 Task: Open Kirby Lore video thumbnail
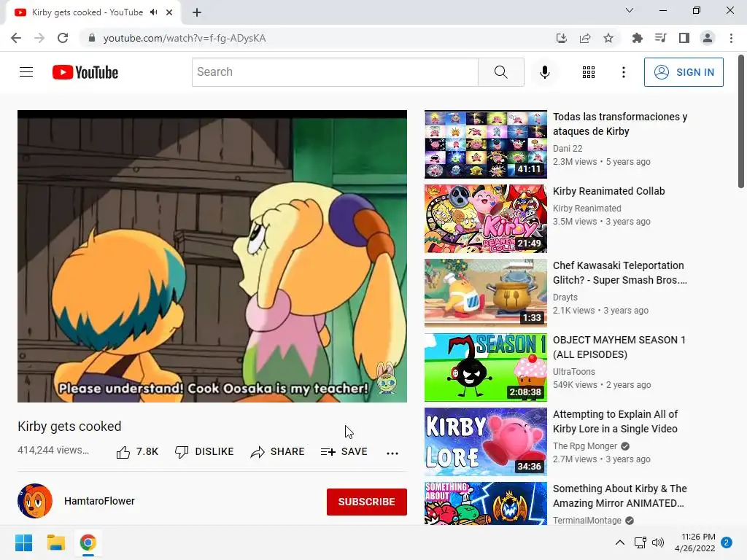click(x=485, y=442)
